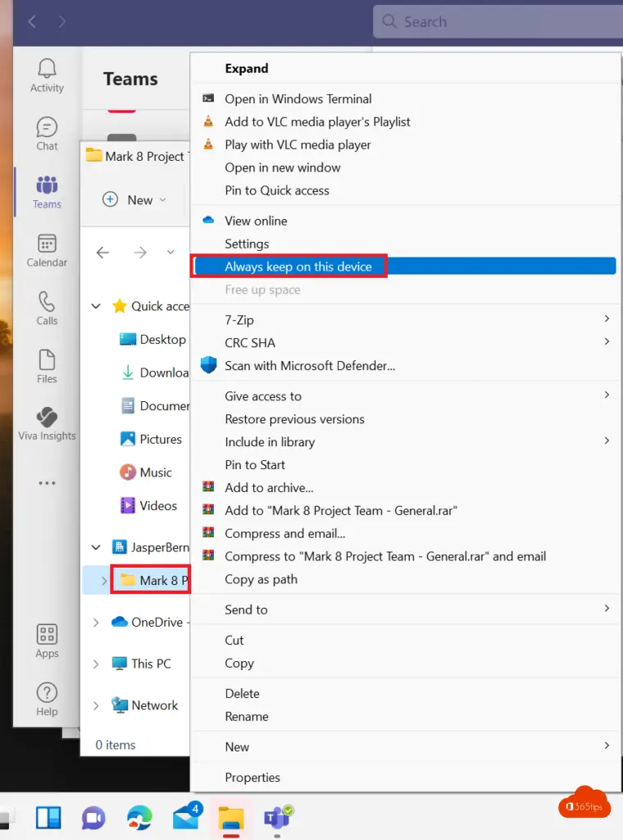Collapse the Quick access section
This screenshot has height=840, width=623.
pyautogui.click(x=96, y=306)
